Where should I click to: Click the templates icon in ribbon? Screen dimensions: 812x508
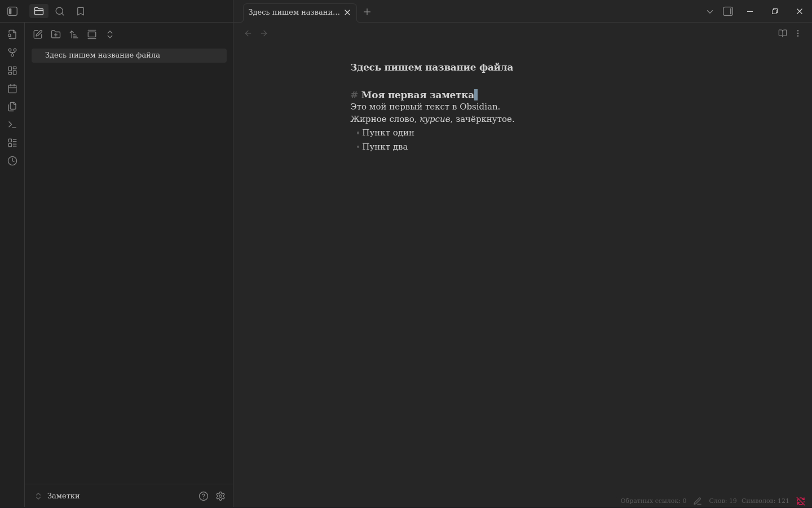(12, 107)
